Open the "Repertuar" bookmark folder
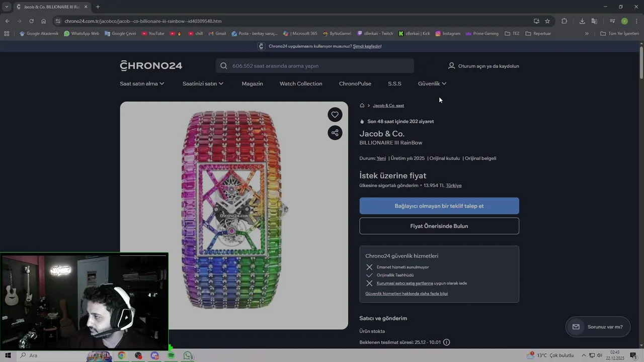Screen dimensions: 644x362 [x=538, y=34]
